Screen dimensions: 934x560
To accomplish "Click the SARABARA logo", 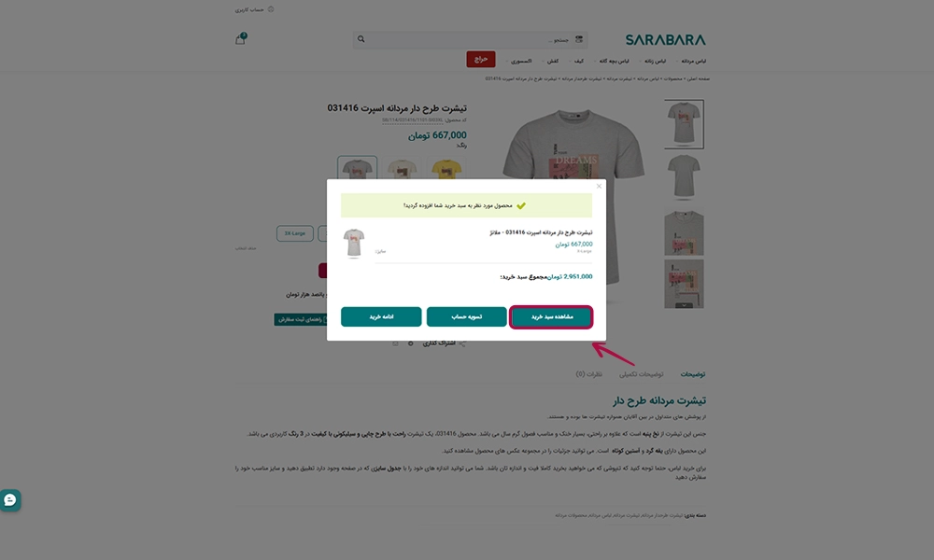I will point(665,40).
